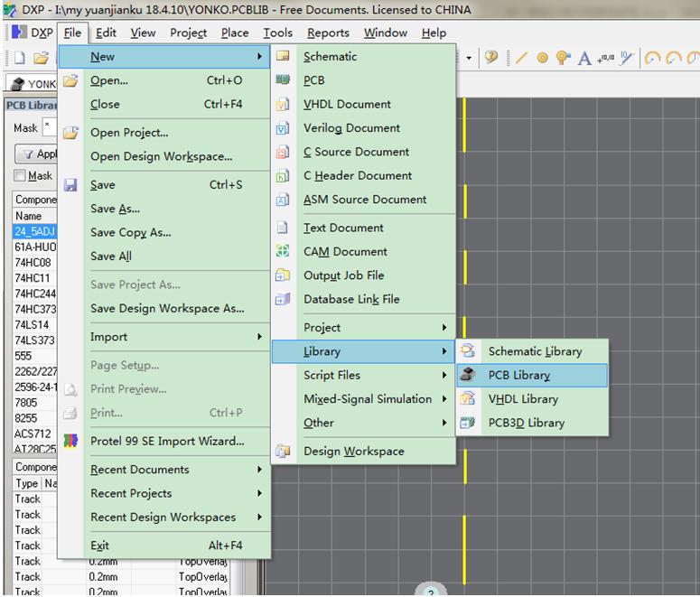Viewport: 700px width, 597px height.
Task: Select component 7805 in the list
Action: click(35, 402)
